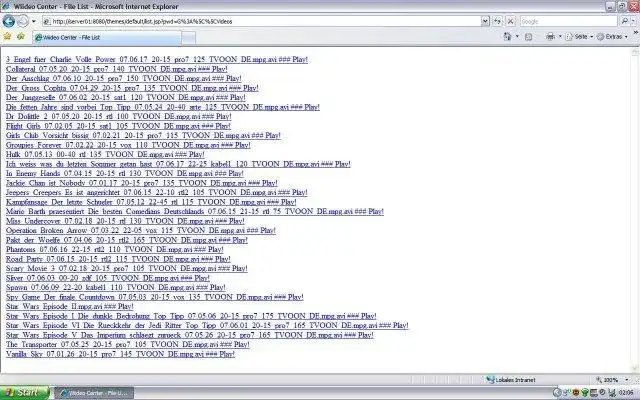640x400 pixels.
Task: Open the Pakt der Woelfe link
Action: tap(127, 240)
